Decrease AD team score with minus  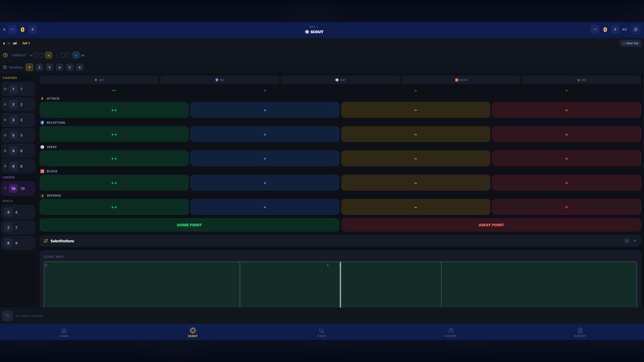(595, 29)
